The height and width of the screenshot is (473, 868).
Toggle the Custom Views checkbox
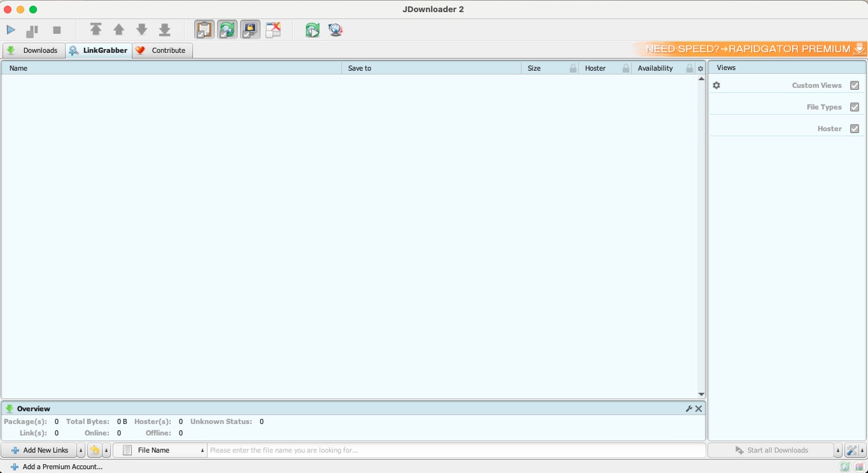(x=855, y=85)
